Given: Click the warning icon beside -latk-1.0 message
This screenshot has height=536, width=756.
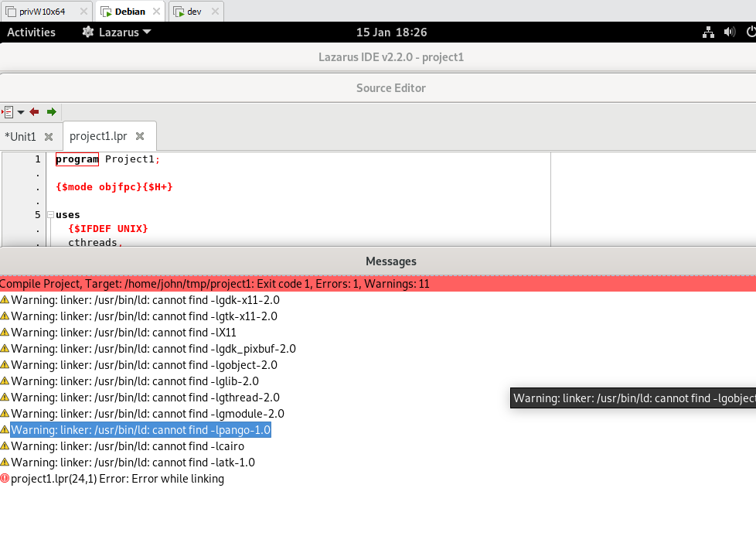Looking at the screenshot, I should pyautogui.click(x=5, y=463).
